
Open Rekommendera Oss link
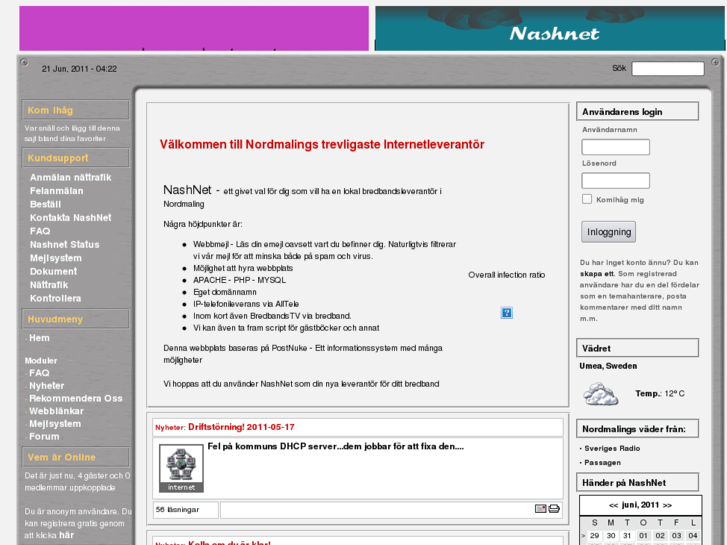[76, 398]
